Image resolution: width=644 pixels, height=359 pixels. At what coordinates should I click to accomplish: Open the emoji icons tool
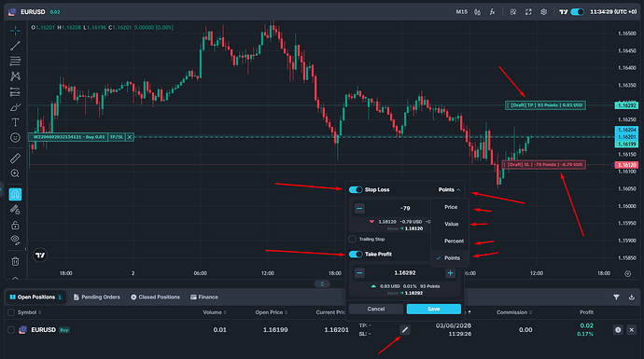click(x=15, y=138)
